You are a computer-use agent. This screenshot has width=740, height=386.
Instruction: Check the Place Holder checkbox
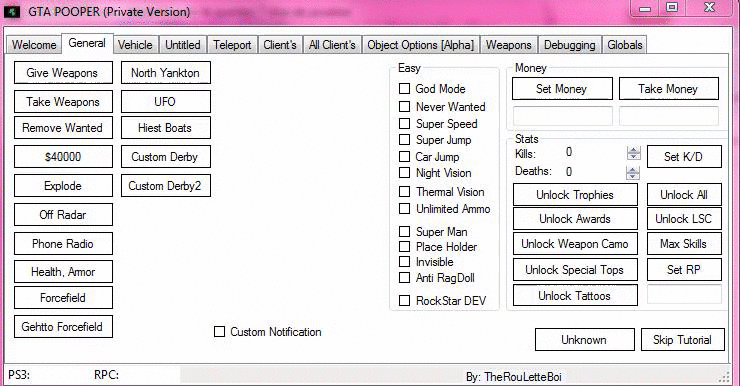pyautogui.click(x=404, y=246)
